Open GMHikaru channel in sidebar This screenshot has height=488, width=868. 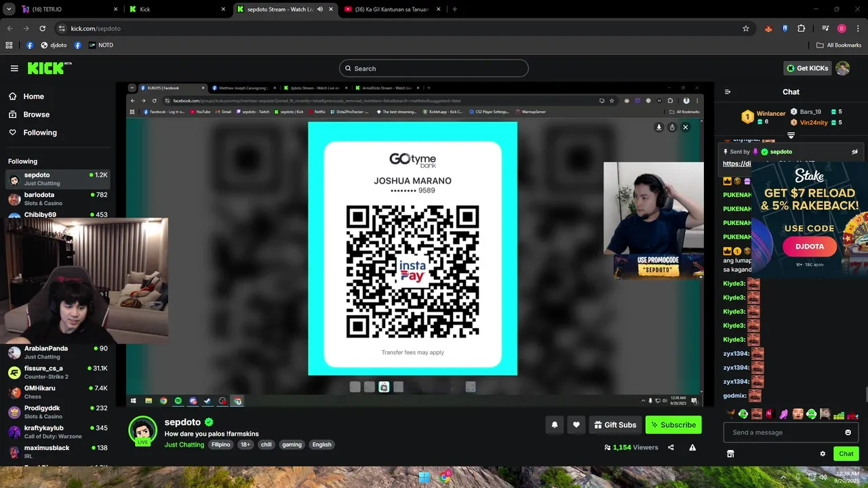(x=58, y=392)
